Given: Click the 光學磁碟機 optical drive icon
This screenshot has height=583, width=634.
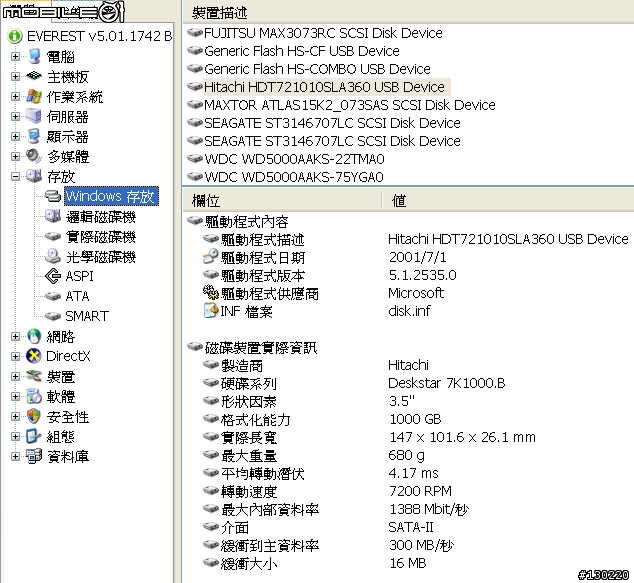Looking at the screenshot, I should [53, 256].
